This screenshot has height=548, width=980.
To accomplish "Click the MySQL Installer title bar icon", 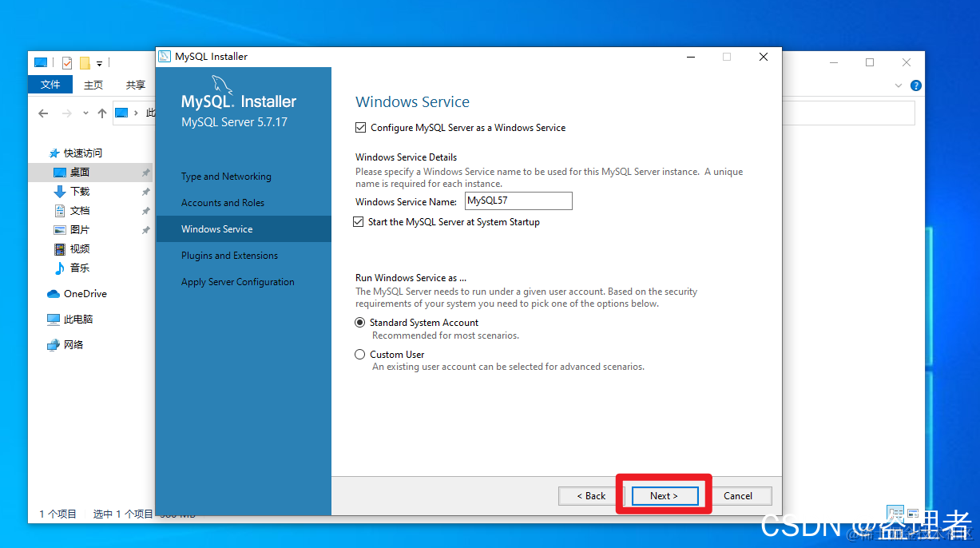I will coord(165,57).
